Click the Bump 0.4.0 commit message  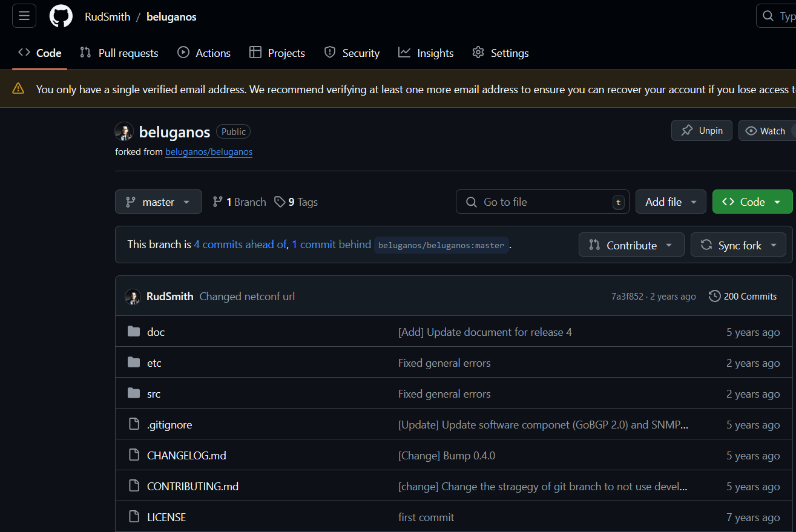(447, 456)
